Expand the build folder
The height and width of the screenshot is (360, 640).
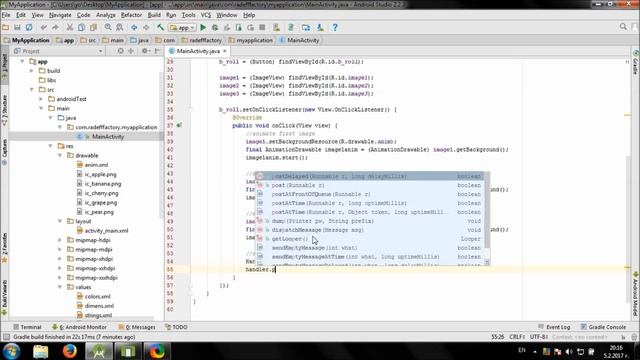coord(31,71)
